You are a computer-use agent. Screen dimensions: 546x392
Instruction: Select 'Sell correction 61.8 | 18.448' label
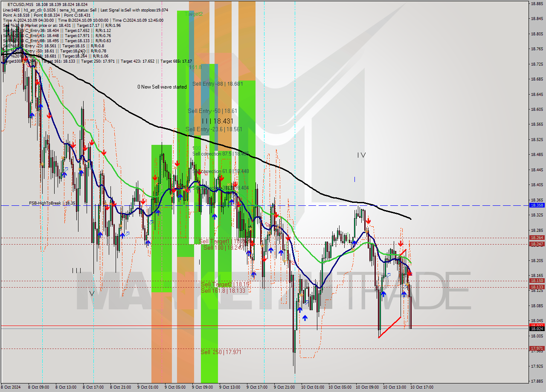(221, 171)
